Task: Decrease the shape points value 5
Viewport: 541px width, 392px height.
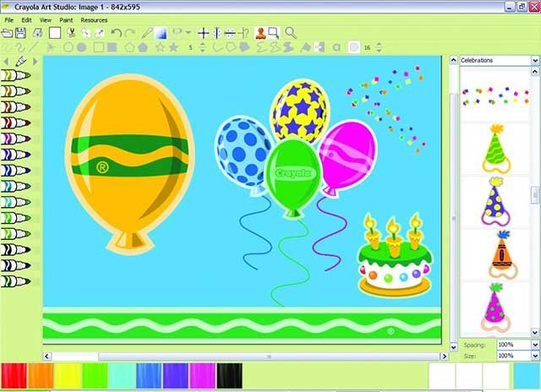Action: 203,51
